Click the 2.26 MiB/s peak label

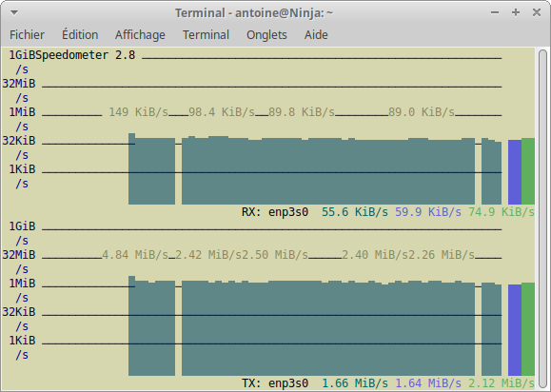[x=442, y=255]
